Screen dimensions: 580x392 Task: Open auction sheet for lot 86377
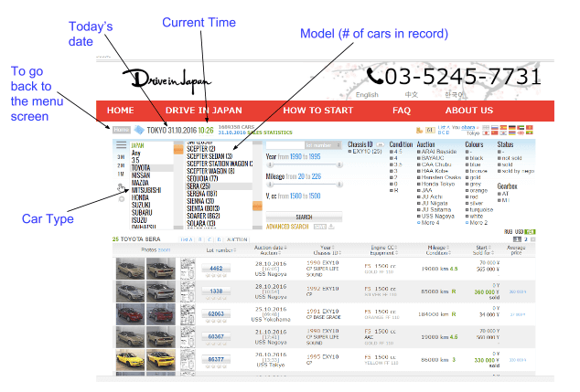(x=188, y=360)
